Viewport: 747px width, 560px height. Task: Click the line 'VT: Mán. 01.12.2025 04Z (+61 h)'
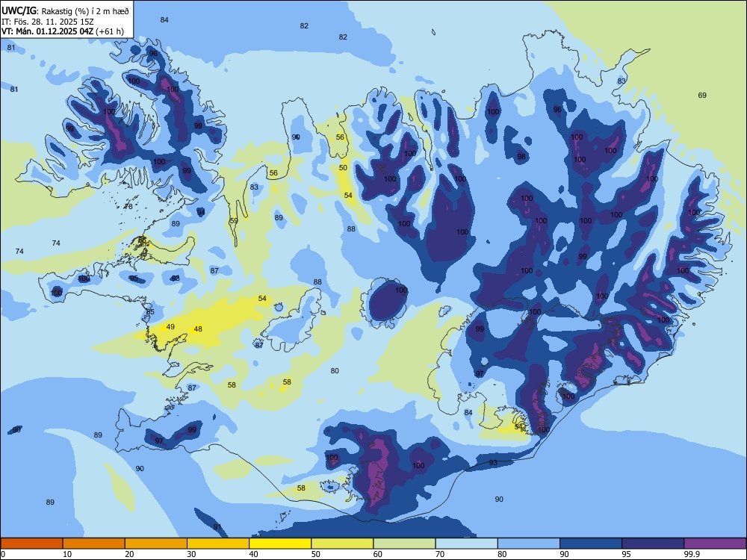pos(63,31)
